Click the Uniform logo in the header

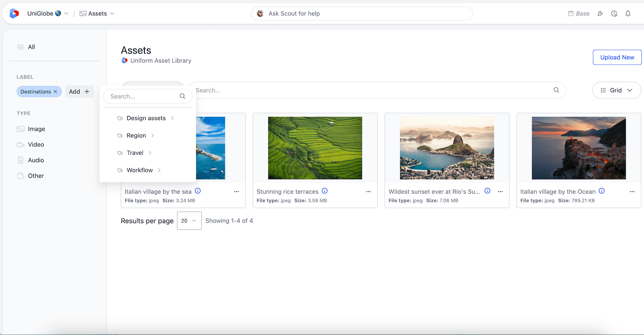click(x=14, y=13)
